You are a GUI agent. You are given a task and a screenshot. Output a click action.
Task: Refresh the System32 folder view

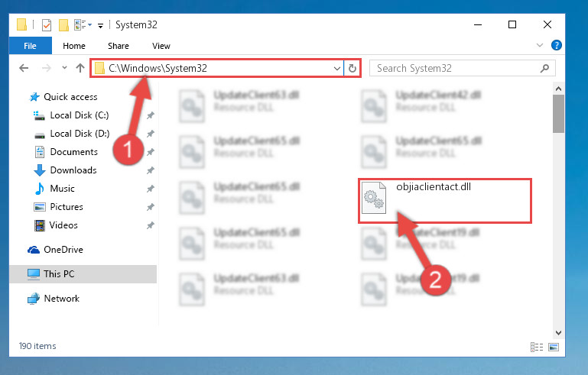pyautogui.click(x=352, y=68)
